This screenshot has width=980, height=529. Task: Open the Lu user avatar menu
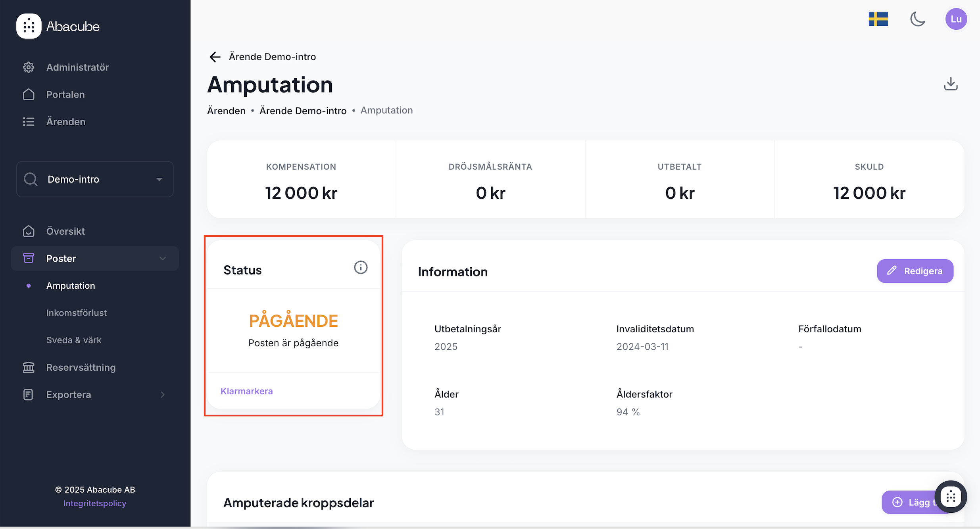point(956,19)
